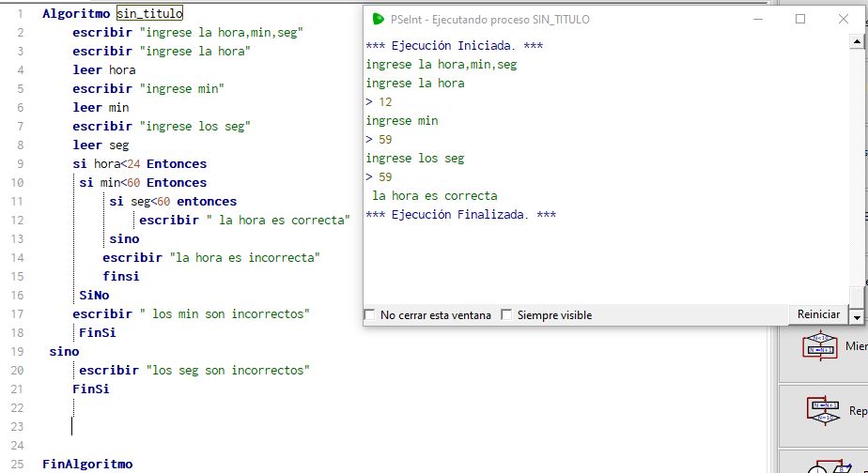Viewport: 868px width, 473px height.
Task: Minimize the PSeInt execution window
Action: 757,19
